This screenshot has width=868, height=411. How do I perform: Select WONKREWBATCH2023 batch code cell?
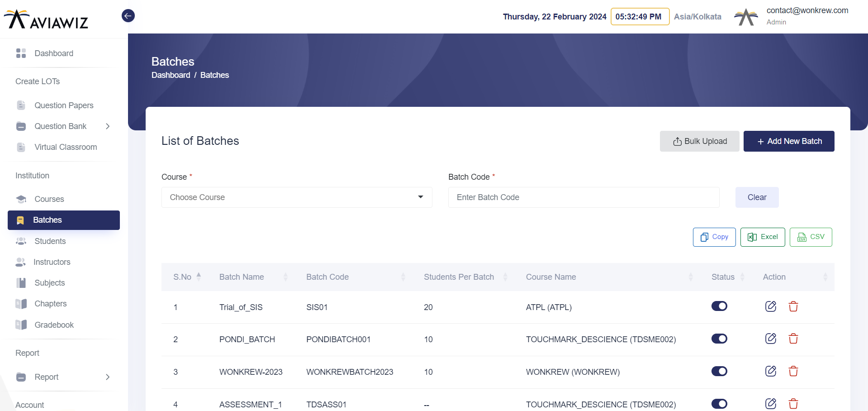(350, 372)
